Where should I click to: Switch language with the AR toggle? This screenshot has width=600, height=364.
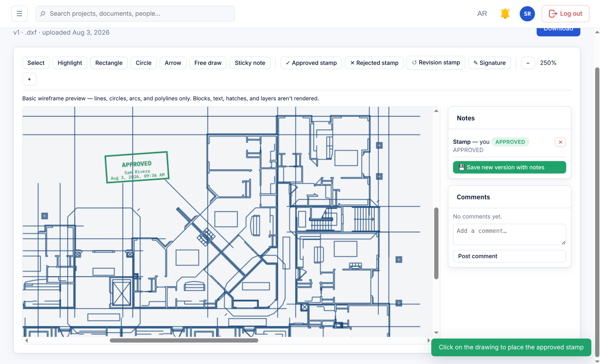coord(482,14)
